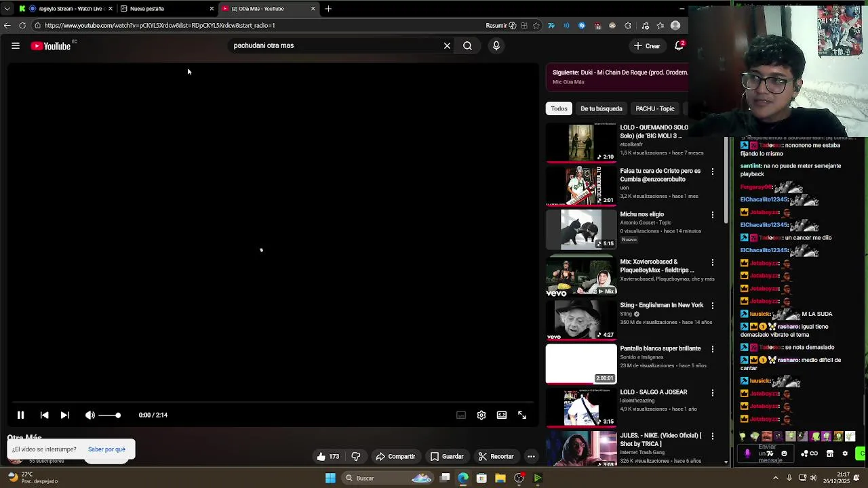Open LOLO - QUEMANDO SOLO video thumbnail
The image size is (868, 488).
click(581, 142)
